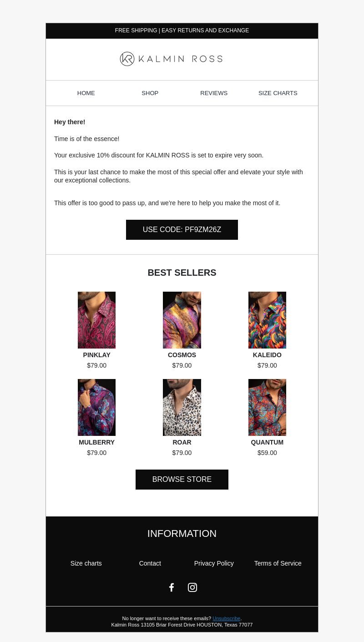The image size is (364, 642).
Task: Open the Contact footer link
Action: tap(150, 563)
